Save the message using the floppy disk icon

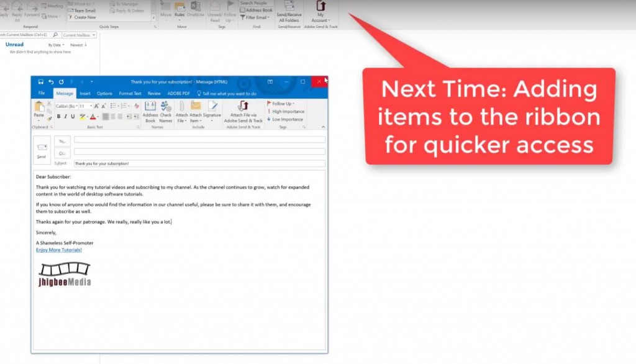(40, 81)
